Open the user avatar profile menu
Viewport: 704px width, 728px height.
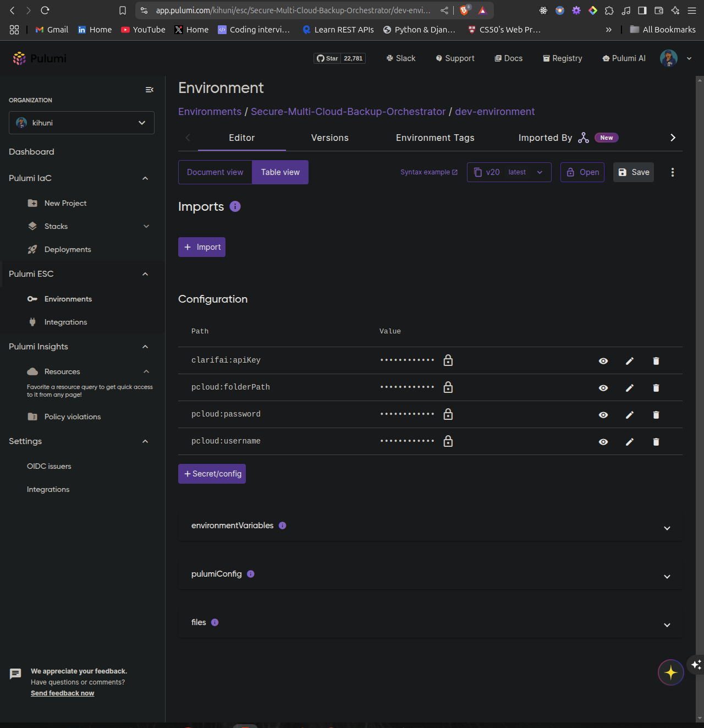tap(669, 58)
